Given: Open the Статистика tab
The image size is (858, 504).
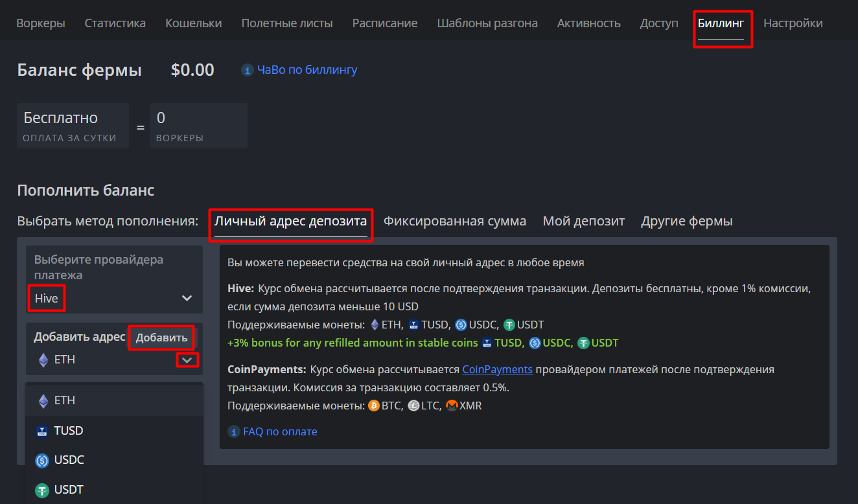Looking at the screenshot, I should [115, 23].
